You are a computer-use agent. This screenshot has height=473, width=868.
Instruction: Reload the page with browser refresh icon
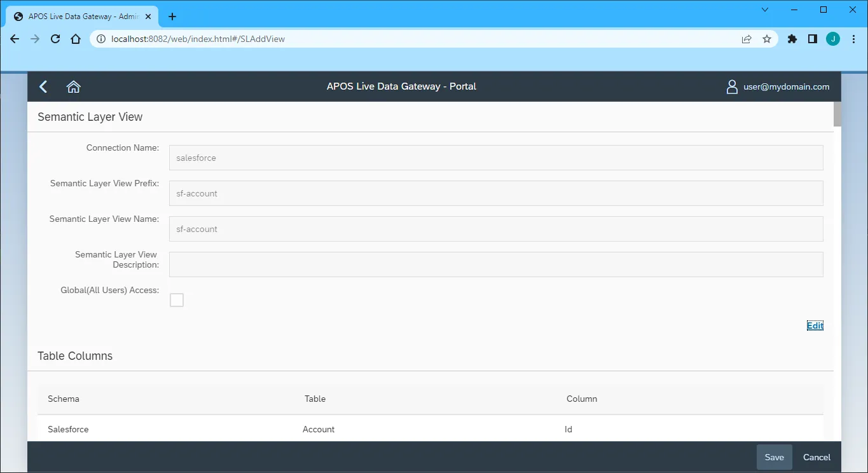pyautogui.click(x=55, y=39)
